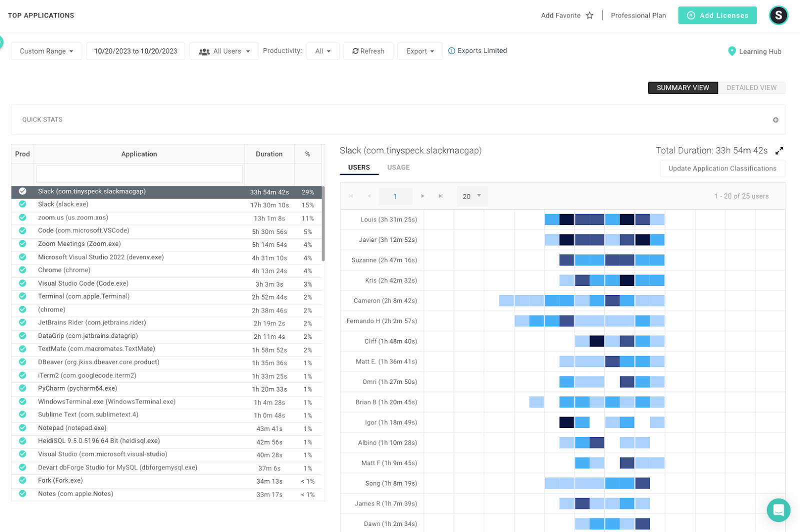Click productive check icon for HeidiSQL row
Screen dimensions: 800x532
[22, 441]
